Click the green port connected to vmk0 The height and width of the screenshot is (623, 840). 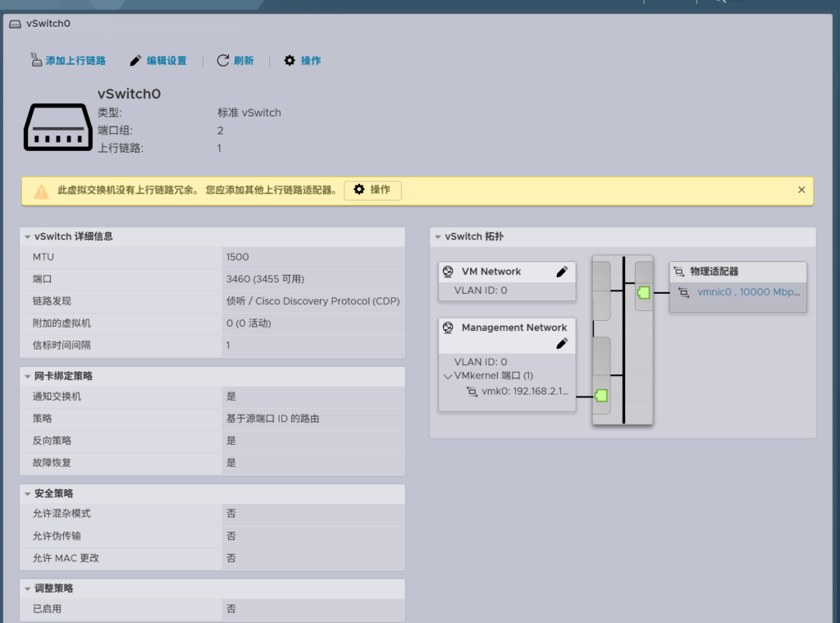[601, 396]
